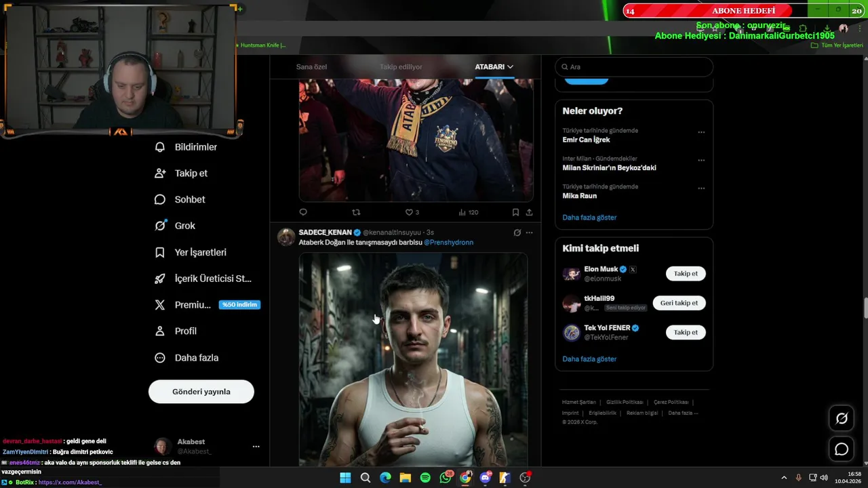Open Yer İşaretleri bookmark icon

(x=160, y=252)
